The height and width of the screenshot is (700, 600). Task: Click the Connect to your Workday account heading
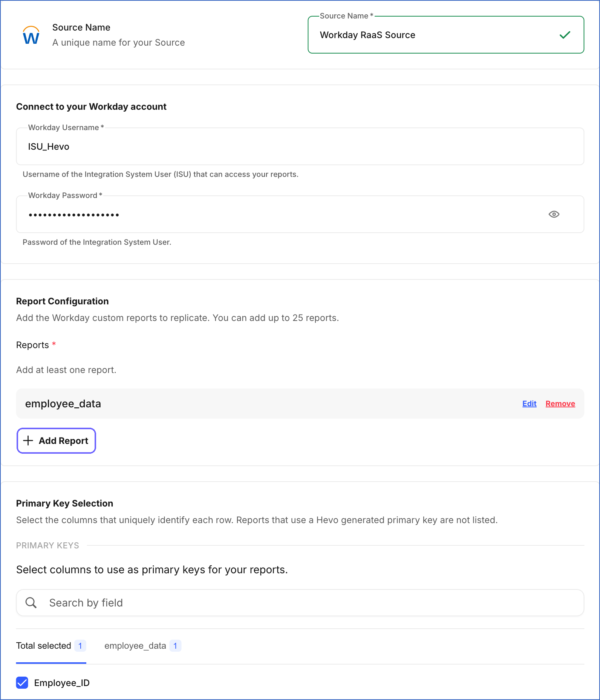(x=91, y=107)
